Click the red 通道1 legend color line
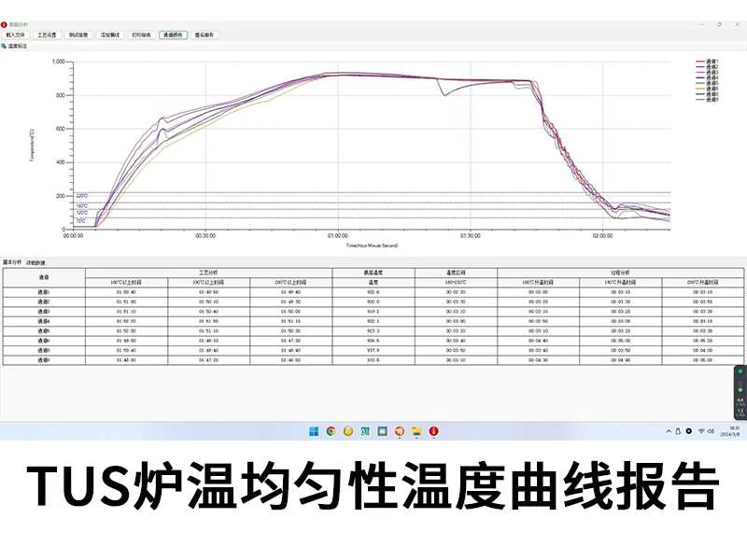This screenshot has height=560, width=747. pyautogui.click(x=700, y=63)
